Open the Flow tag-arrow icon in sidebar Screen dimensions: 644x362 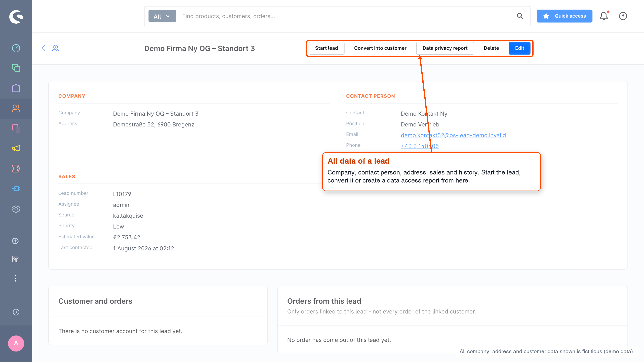point(16,169)
